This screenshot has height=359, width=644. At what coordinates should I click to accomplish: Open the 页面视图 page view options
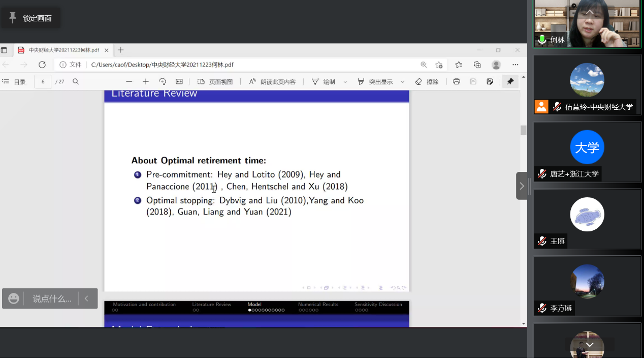coord(215,82)
